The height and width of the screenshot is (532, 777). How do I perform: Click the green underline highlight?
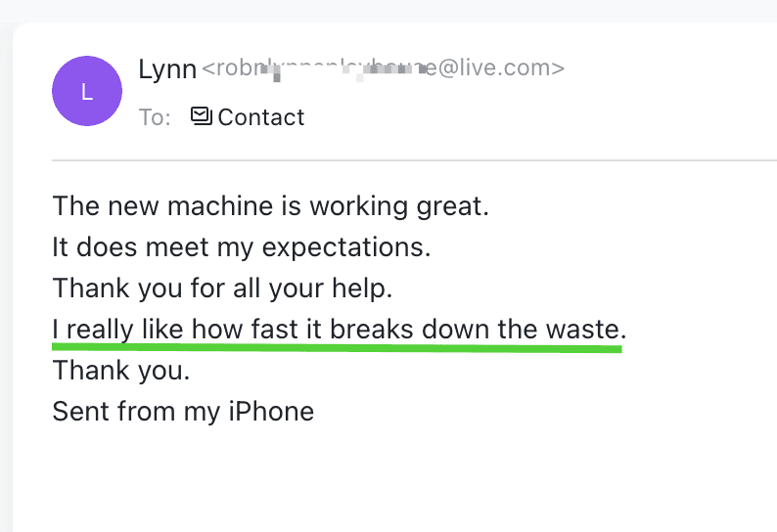tap(338, 347)
